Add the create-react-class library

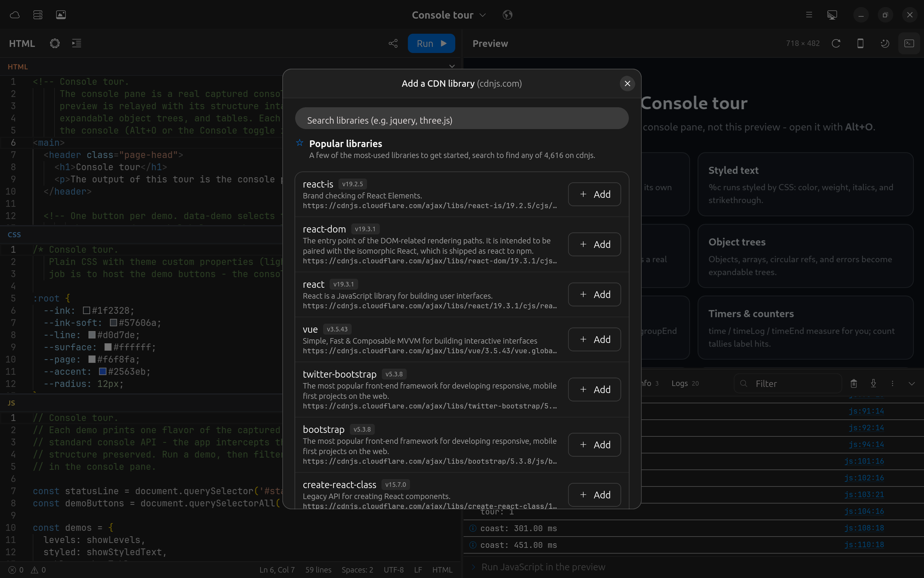pos(594,495)
